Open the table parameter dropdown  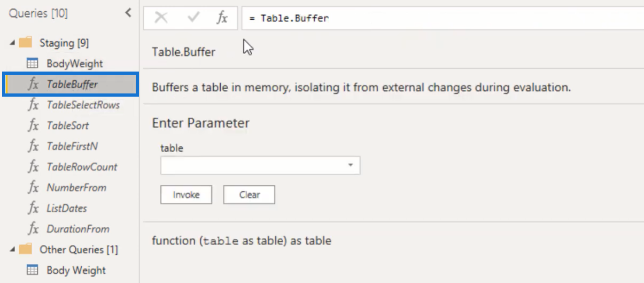click(x=351, y=166)
